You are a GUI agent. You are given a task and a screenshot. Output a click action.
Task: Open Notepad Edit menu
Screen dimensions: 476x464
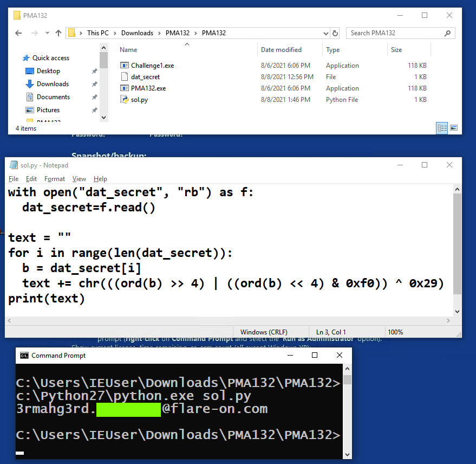point(31,179)
